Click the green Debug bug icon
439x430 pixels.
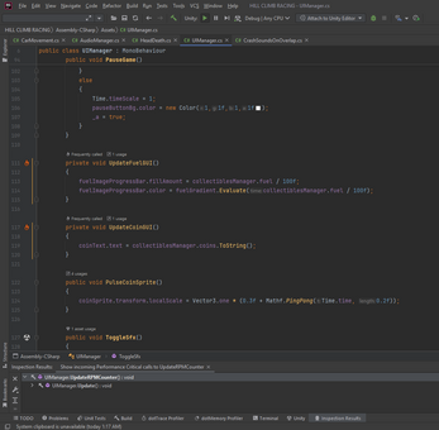coord(373,18)
